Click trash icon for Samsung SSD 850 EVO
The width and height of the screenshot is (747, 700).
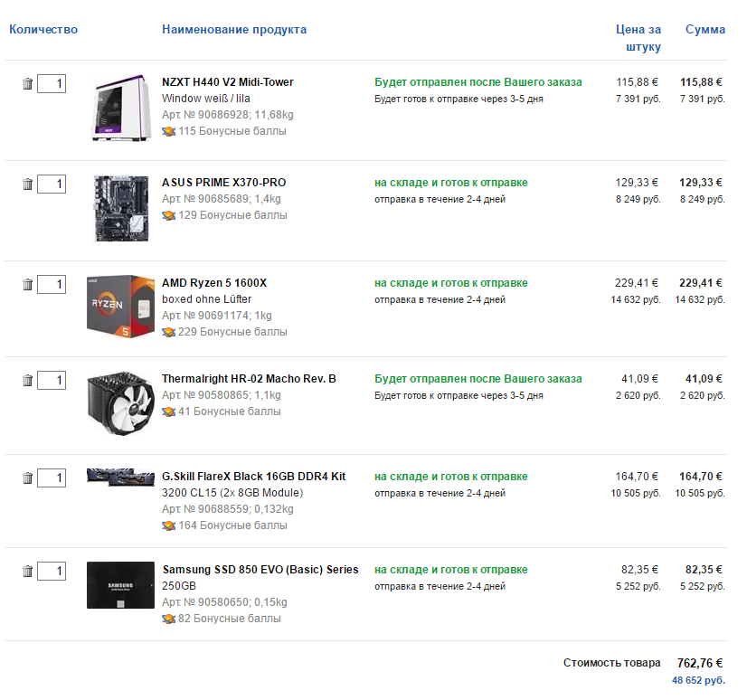(x=27, y=572)
